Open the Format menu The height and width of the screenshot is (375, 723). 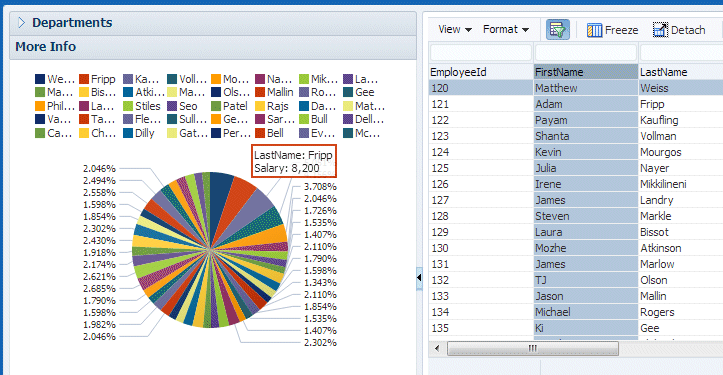(x=506, y=30)
